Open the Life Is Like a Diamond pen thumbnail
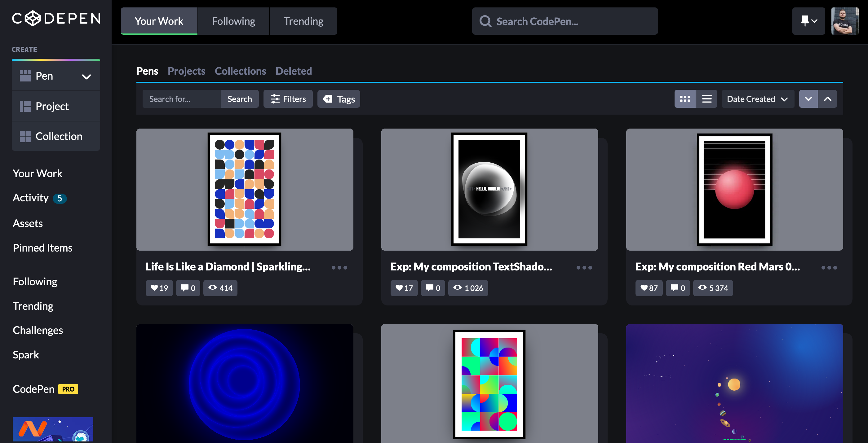 245,189
